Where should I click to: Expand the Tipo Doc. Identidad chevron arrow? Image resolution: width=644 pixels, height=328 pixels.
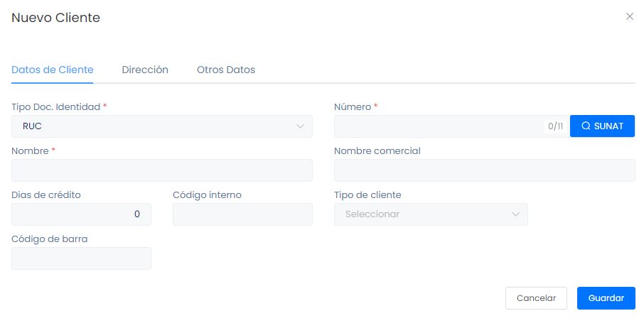click(300, 126)
